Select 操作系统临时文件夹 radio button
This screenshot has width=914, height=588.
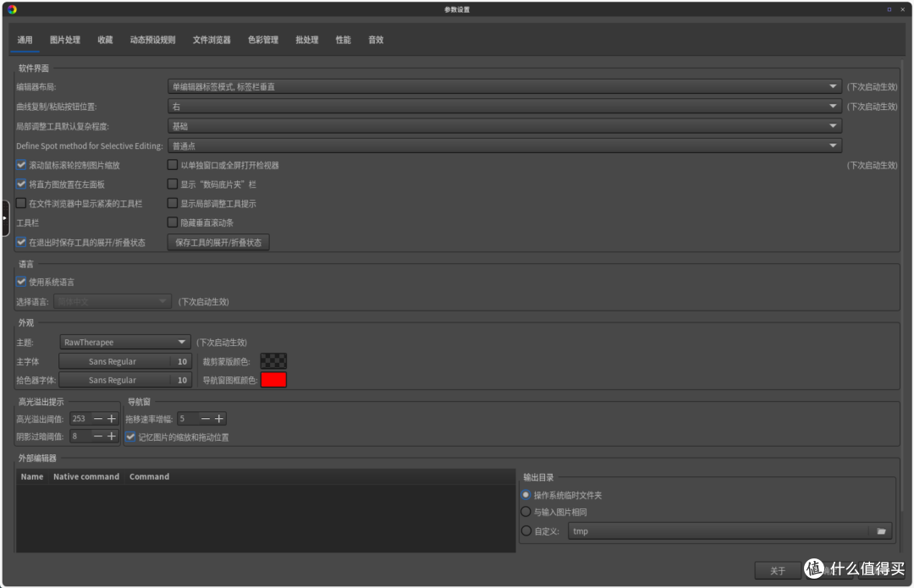coord(526,495)
